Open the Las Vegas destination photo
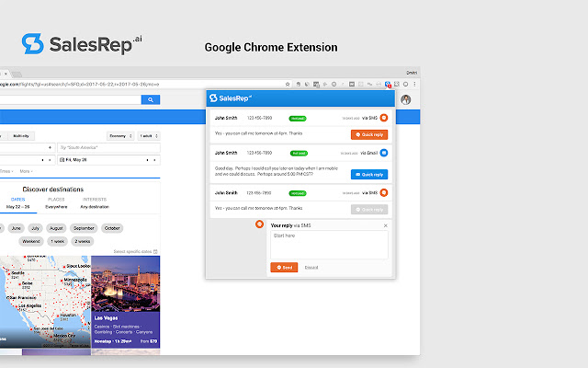 (x=126, y=283)
